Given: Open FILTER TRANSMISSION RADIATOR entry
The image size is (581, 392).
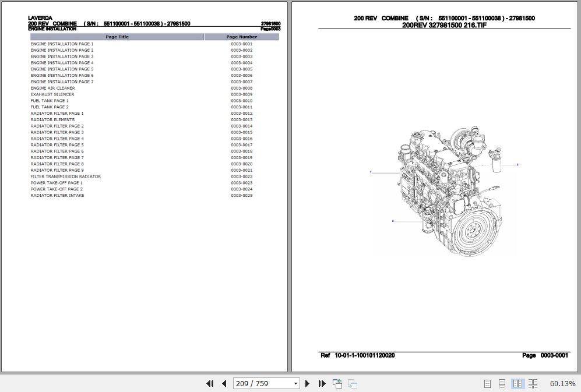Looking at the screenshot, I should [x=65, y=176].
